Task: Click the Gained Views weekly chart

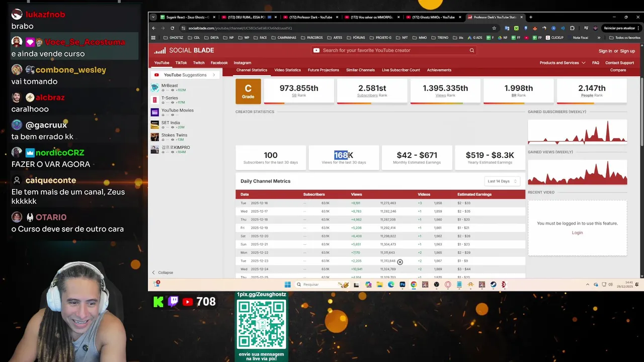Action: (577, 172)
